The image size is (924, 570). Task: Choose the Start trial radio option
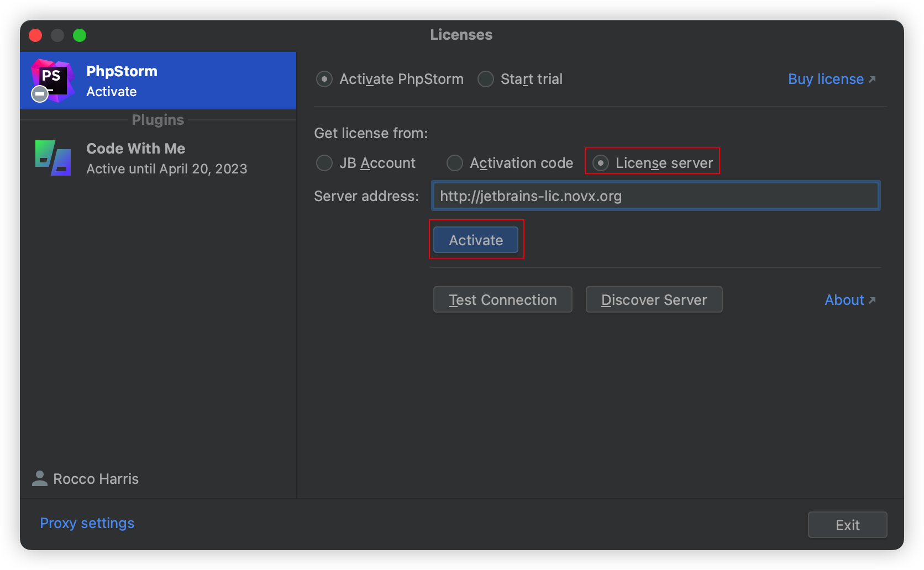[486, 80]
